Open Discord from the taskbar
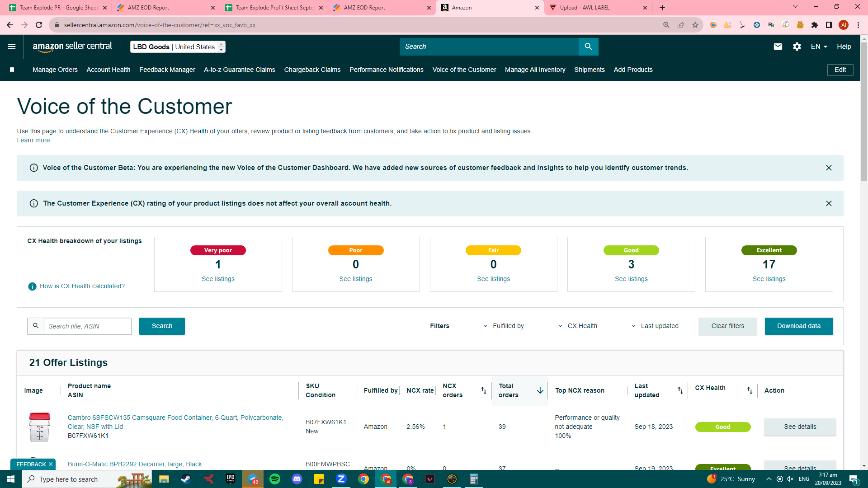This screenshot has width=868, height=488. [297, 479]
